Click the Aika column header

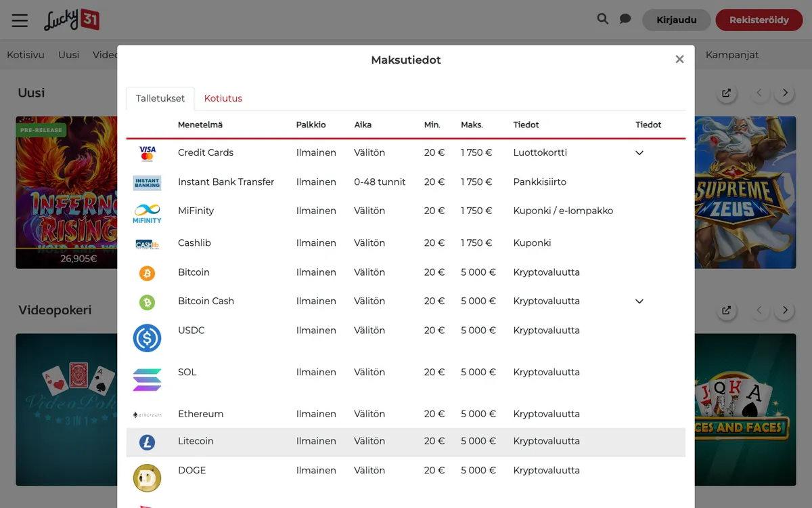(x=363, y=125)
